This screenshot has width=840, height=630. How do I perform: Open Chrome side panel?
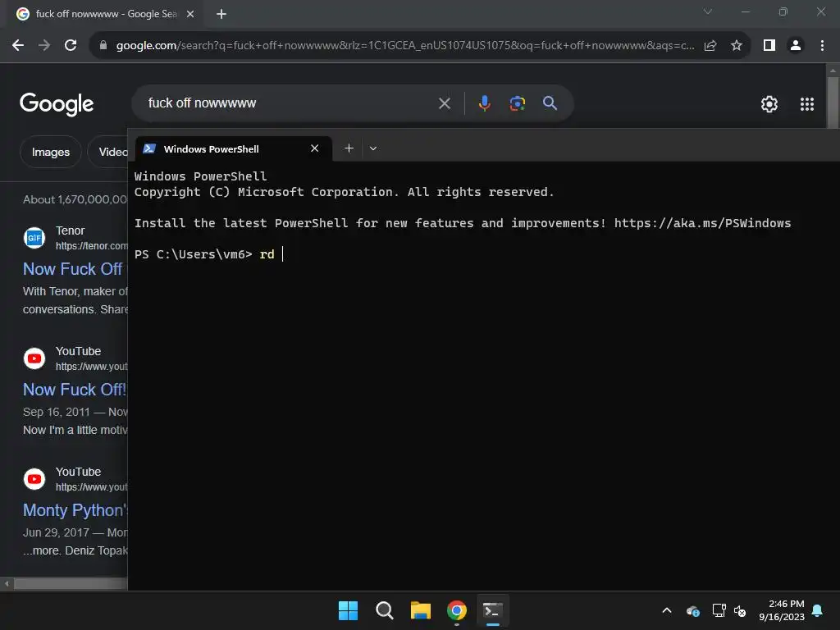point(769,46)
